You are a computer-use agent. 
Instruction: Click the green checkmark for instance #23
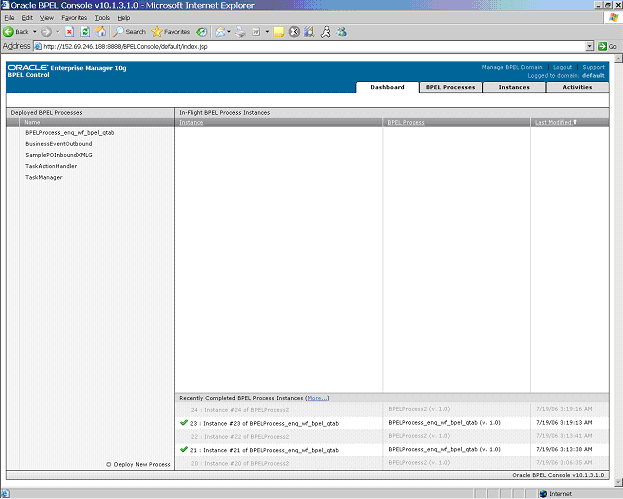(x=184, y=422)
